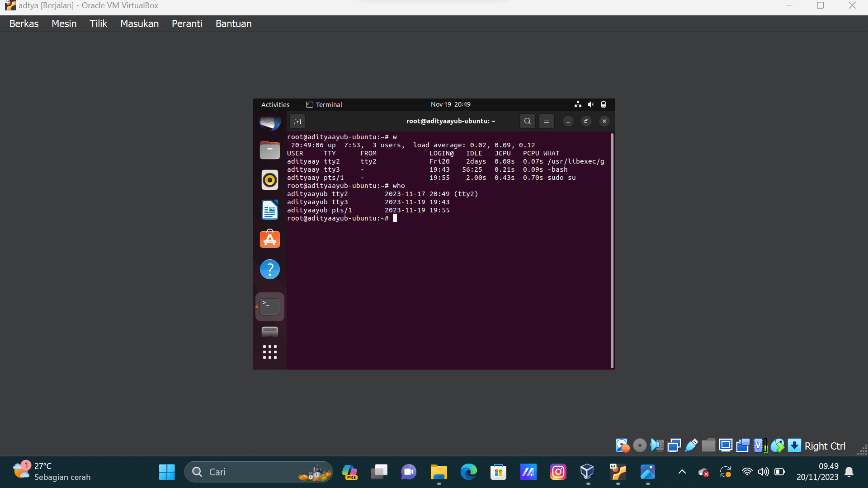
Task: Click the VirtualBox audio indicator icon
Action: coord(657,446)
